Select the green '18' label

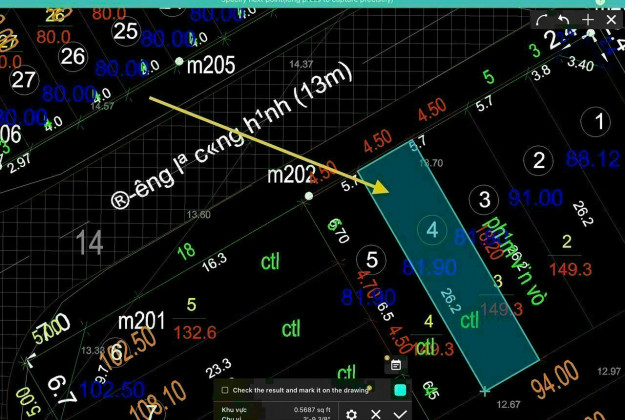coord(186,251)
